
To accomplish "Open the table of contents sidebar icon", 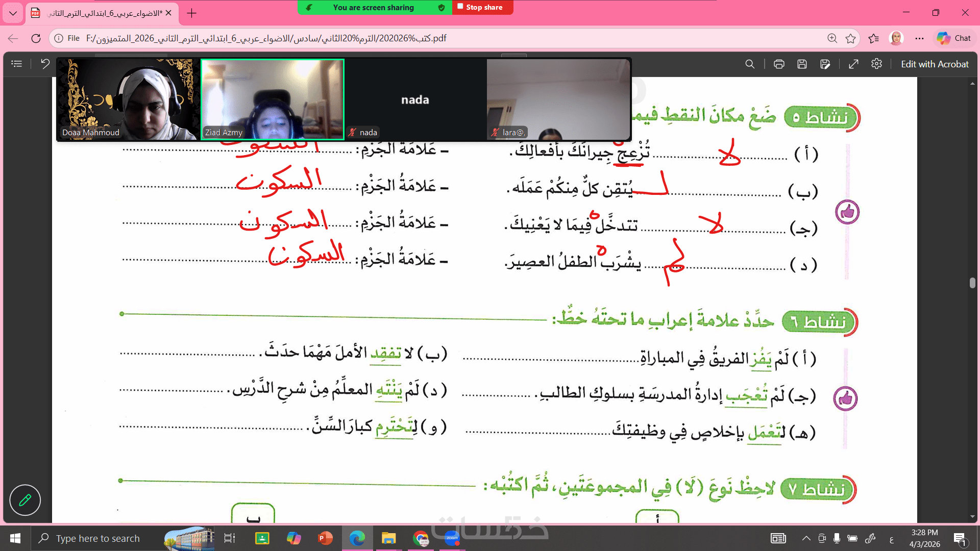I will point(17,64).
